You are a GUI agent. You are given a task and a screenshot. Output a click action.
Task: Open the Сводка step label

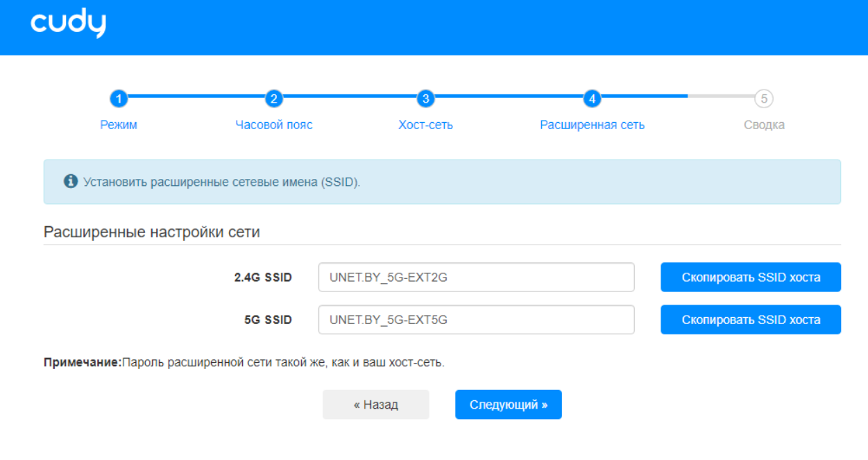764,125
